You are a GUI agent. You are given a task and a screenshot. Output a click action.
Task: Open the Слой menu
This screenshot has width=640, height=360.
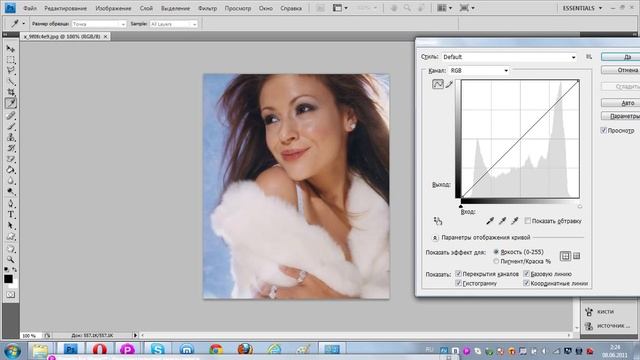146,8
